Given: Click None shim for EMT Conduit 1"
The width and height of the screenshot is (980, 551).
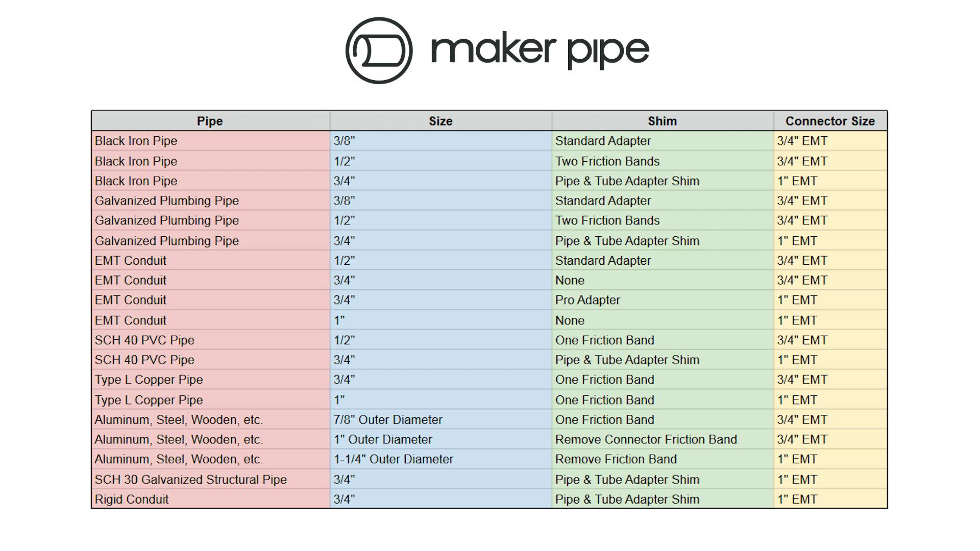Looking at the screenshot, I should pos(663,320).
